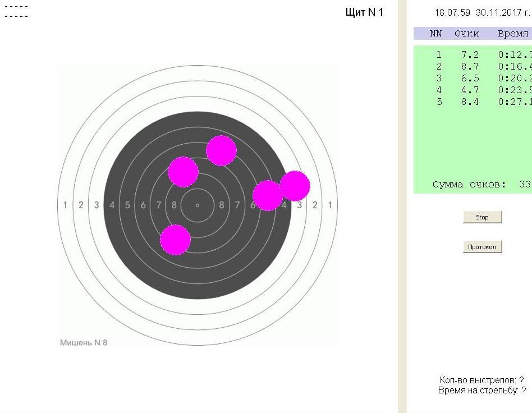Image resolution: width=532 pixels, height=413 pixels.
Task: Select shot row 4 with score 4.7
Action: (x=471, y=90)
